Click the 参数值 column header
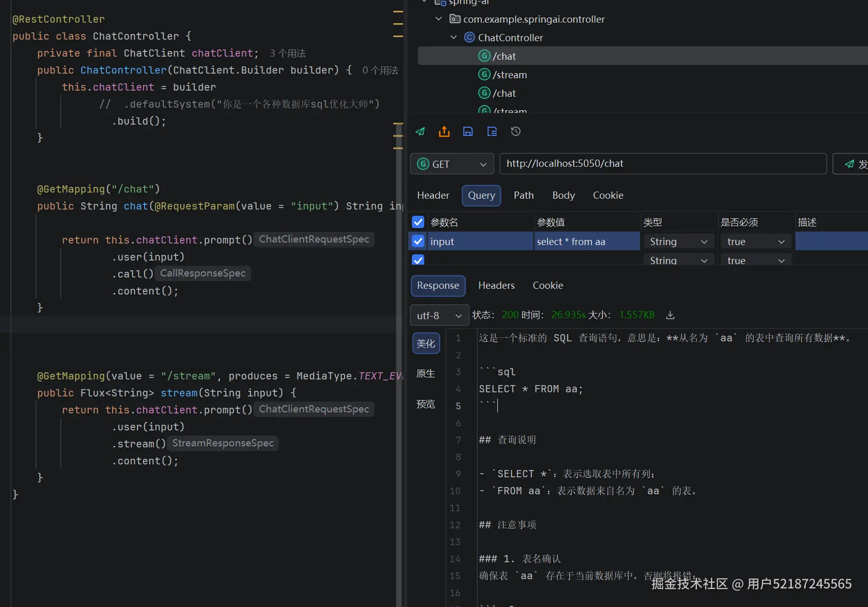 551,222
